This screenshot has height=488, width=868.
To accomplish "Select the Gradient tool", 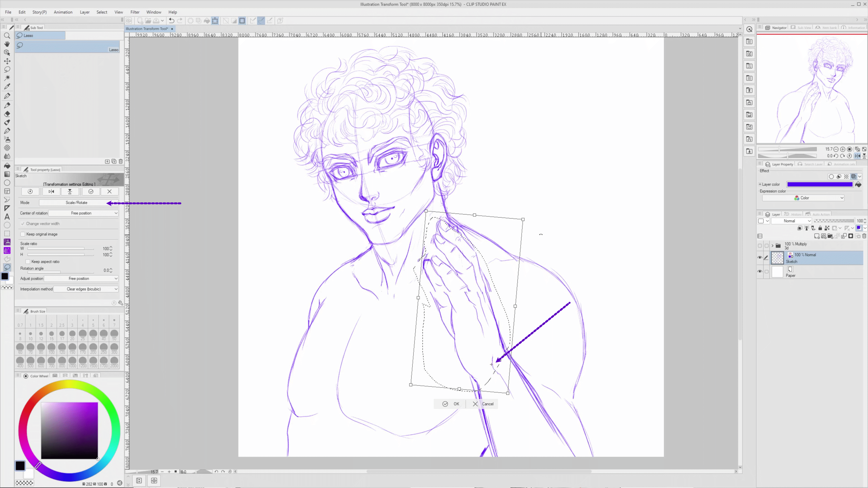I will (7, 174).
